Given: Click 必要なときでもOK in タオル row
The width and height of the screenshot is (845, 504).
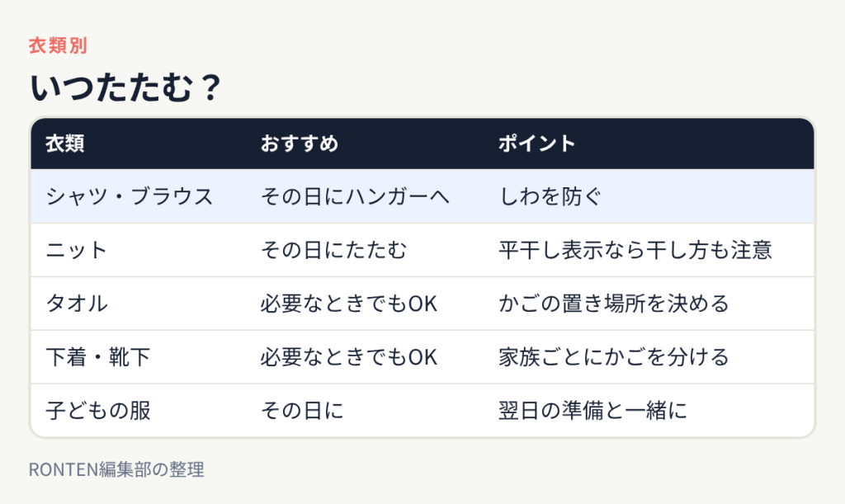Looking at the screenshot, I should pyautogui.click(x=349, y=304).
